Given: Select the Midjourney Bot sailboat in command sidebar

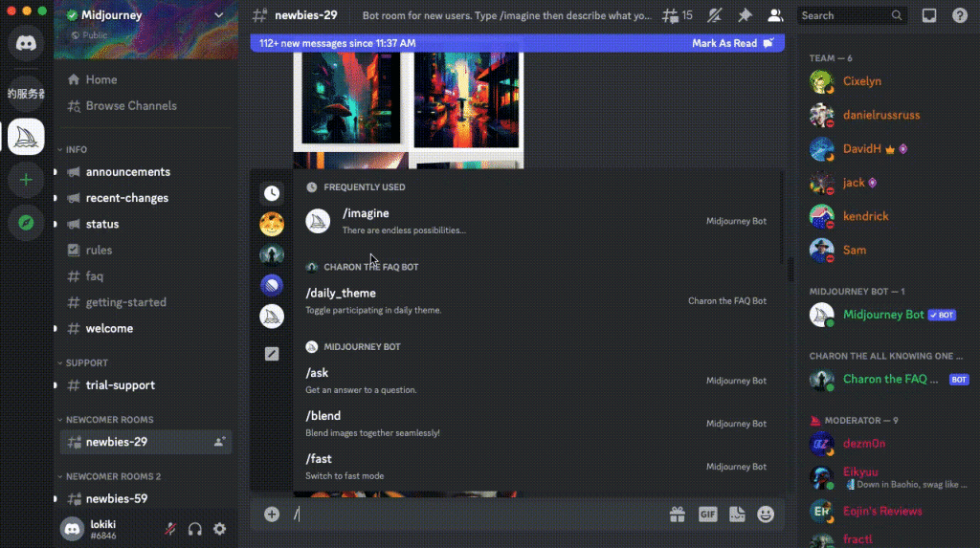Looking at the screenshot, I should 271,317.
